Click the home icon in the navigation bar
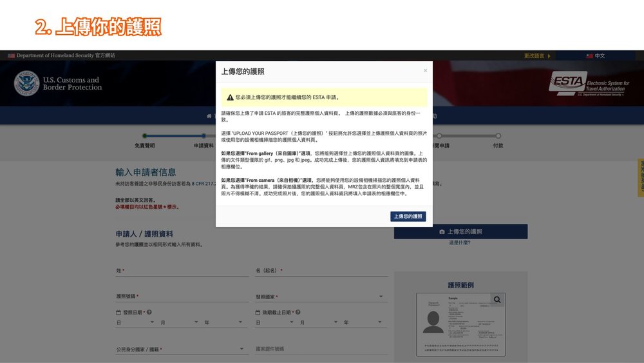The image size is (644, 363). click(209, 116)
